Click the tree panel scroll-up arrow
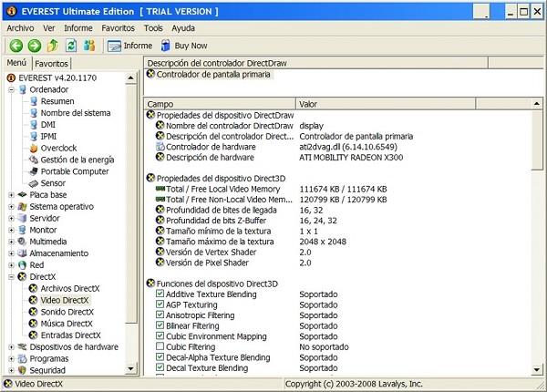547x392 pixels. [130, 77]
